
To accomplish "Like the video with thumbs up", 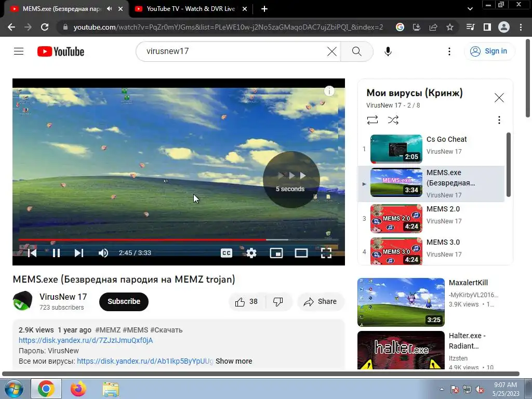I will point(247,301).
